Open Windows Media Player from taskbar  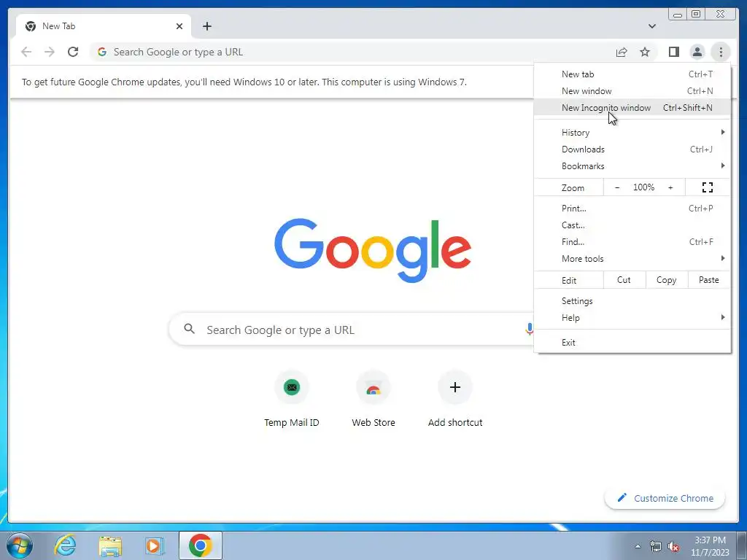coord(155,545)
